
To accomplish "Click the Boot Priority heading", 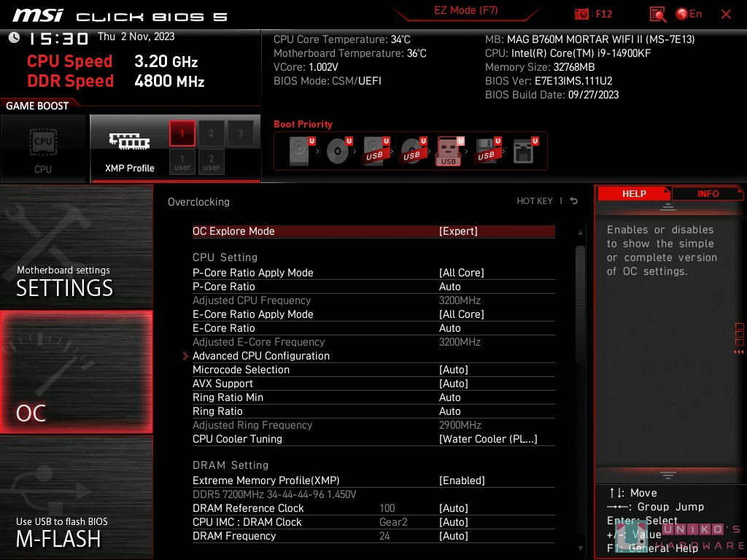I will click(x=303, y=124).
